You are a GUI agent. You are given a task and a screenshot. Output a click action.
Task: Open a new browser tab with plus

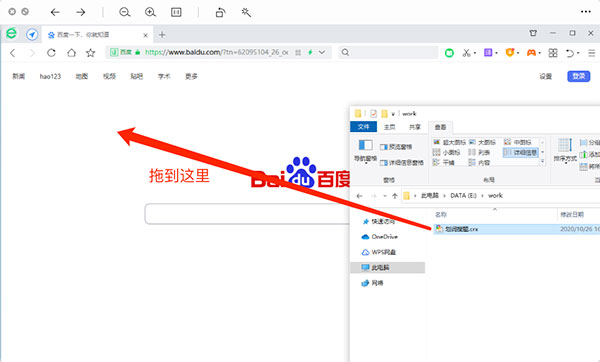tap(162, 35)
